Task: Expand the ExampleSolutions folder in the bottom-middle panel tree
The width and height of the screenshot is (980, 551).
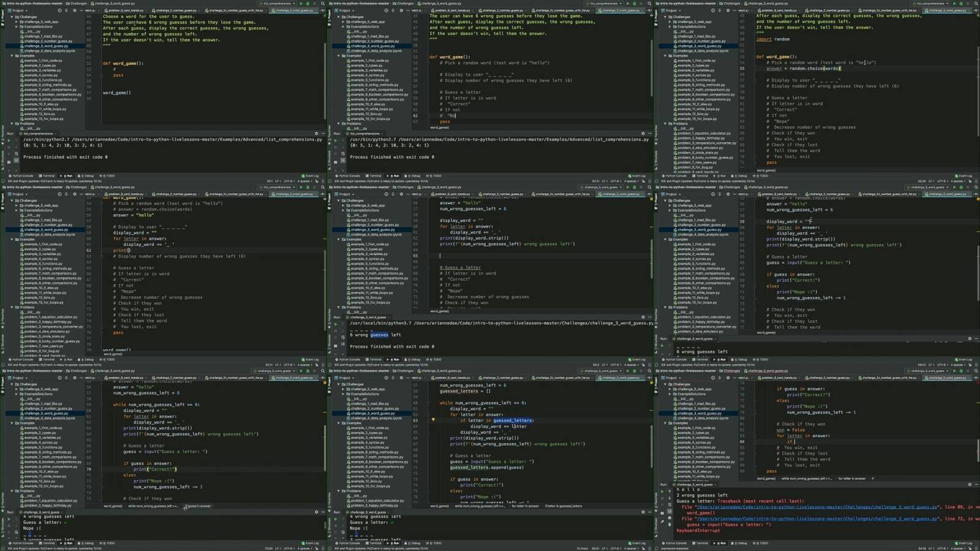Action: point(343,394)
